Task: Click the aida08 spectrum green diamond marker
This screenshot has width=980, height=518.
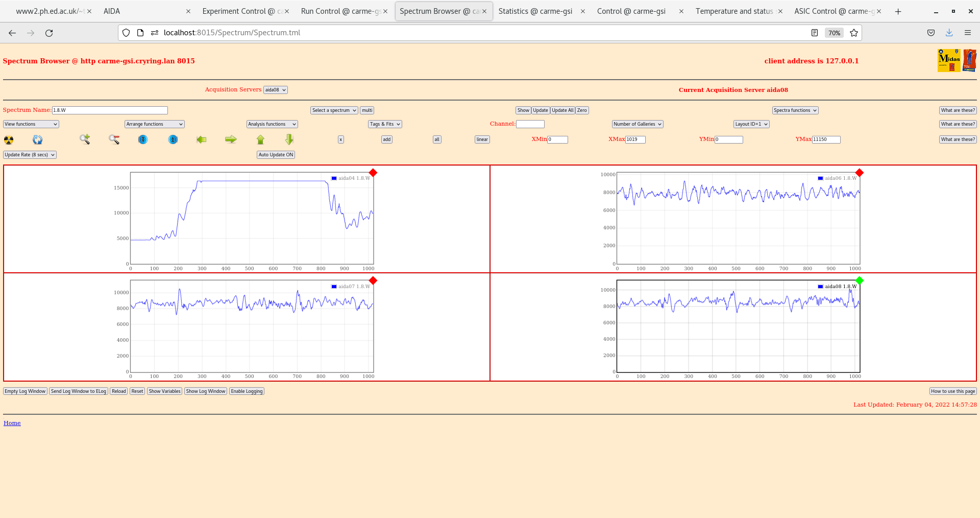Action: coord(860,280)
